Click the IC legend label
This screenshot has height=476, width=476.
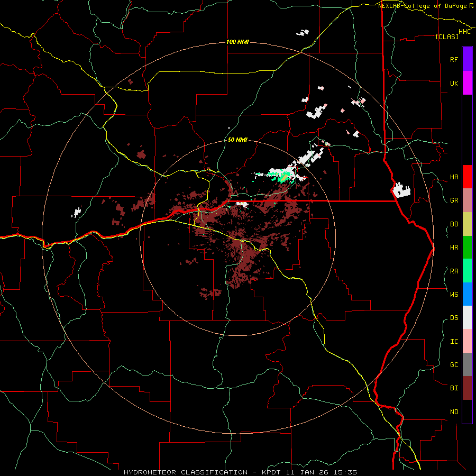pyautogui.click(x=454, y=342)
